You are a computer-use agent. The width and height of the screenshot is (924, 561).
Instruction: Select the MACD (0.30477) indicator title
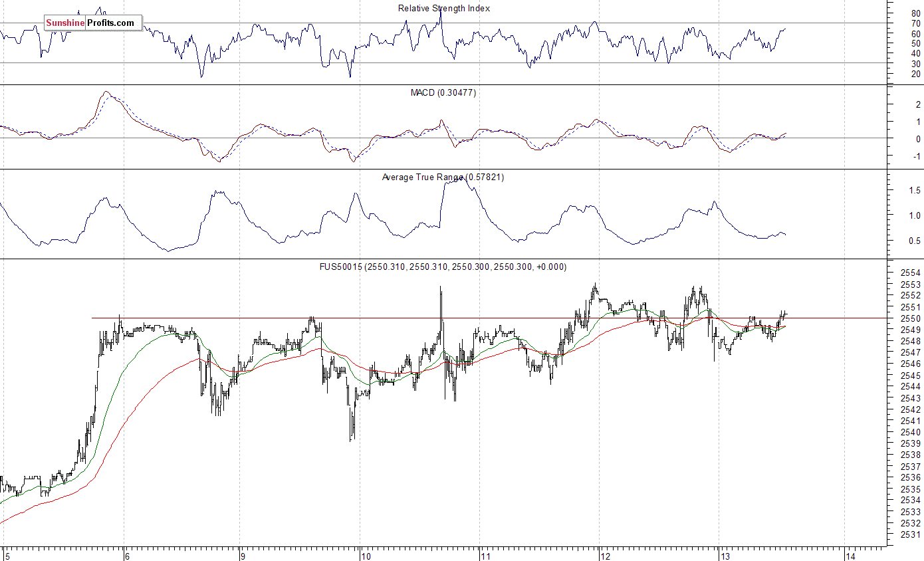click(x=443, y=92)
